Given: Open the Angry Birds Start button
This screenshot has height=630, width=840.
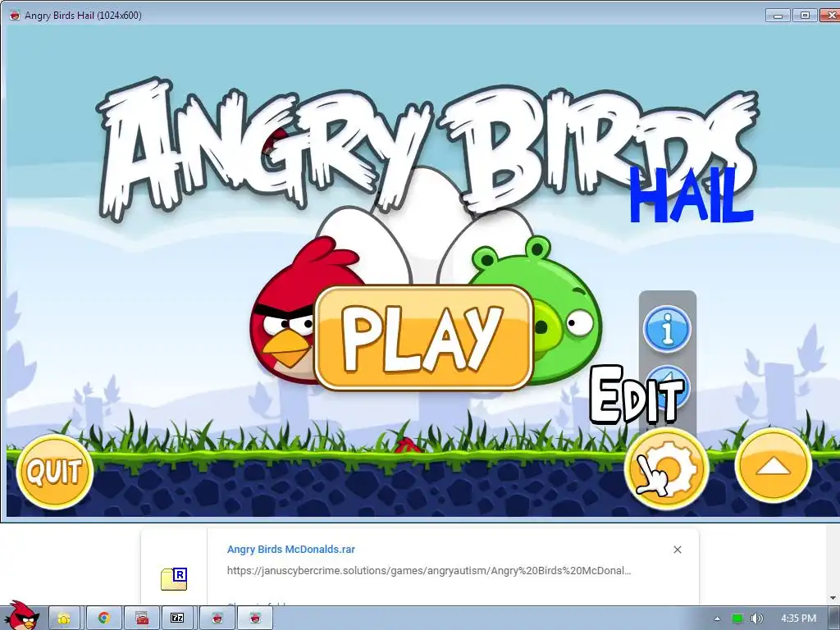Looking at the screenshot, I should point(21,617).
